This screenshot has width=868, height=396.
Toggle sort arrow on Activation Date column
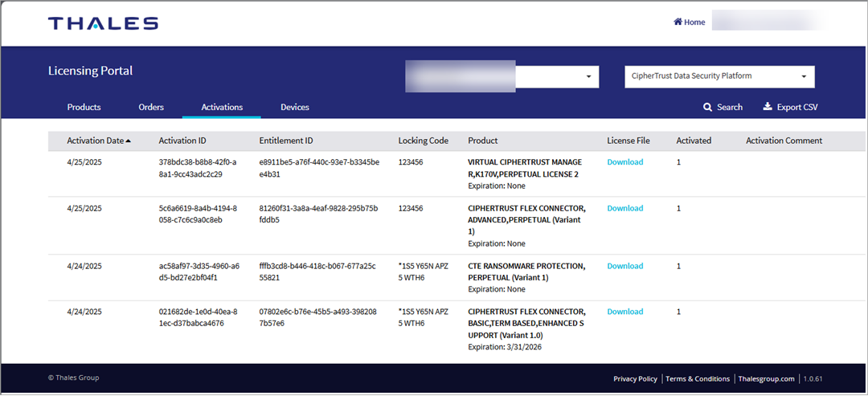[129, 141]
